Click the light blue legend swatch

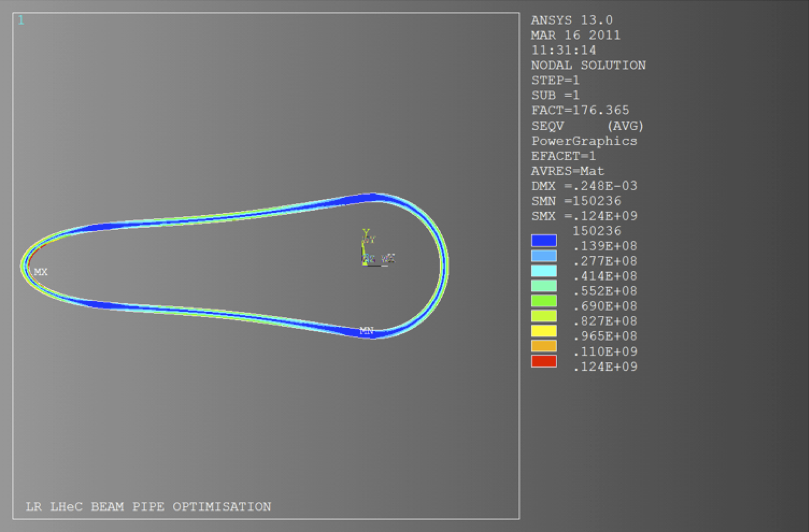[544, 256]
